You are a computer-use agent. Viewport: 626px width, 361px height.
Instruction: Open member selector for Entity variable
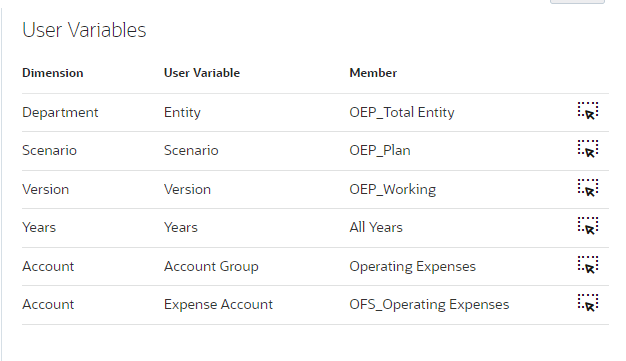[x=588, y=111]
